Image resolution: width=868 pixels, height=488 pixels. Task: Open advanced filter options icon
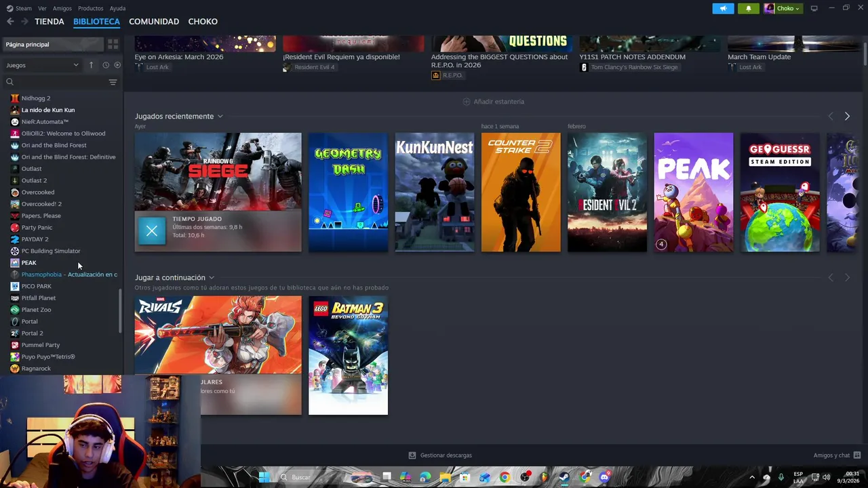(x=113, y=82)
